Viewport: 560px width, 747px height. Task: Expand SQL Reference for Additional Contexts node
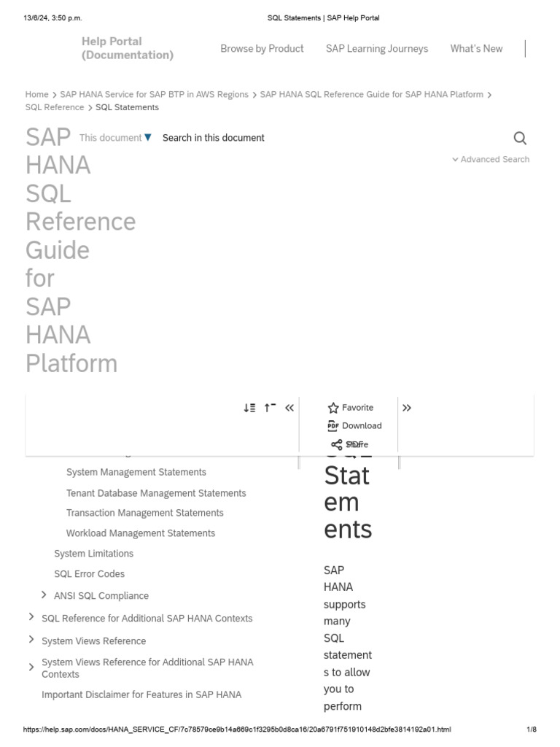tap(31, 617)
